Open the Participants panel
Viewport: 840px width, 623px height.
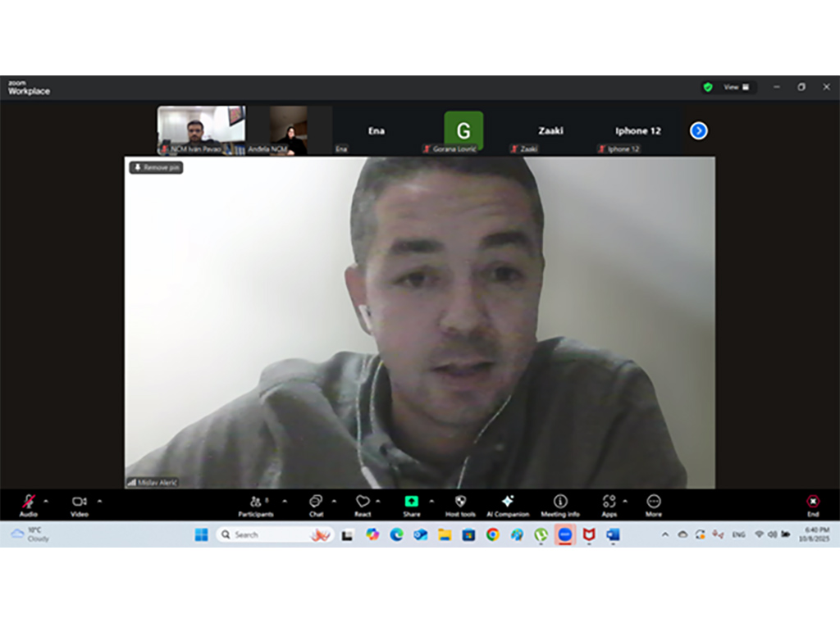coord(255,504)
